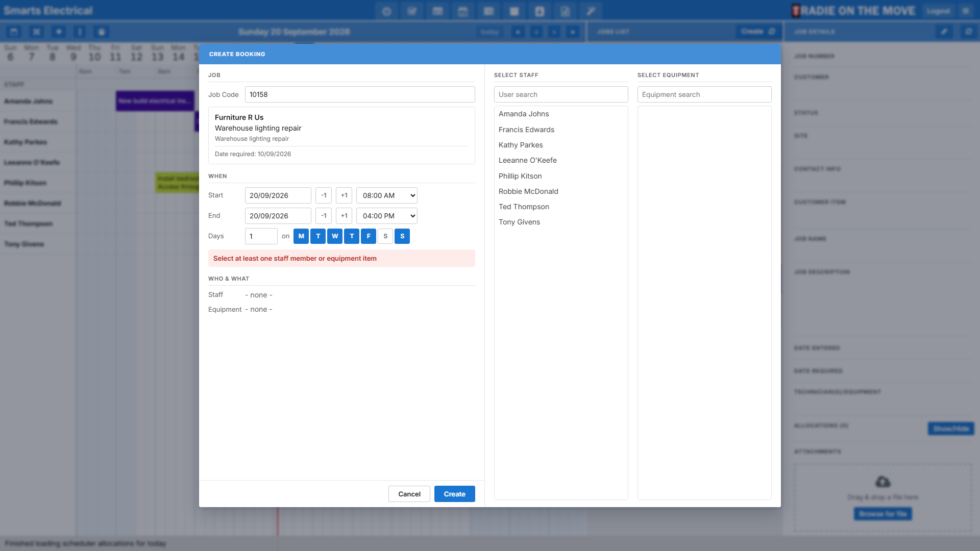This screenshot has width=980, height=551.
Task: Click Show/Hide beside Allocations
Action: 951,429
